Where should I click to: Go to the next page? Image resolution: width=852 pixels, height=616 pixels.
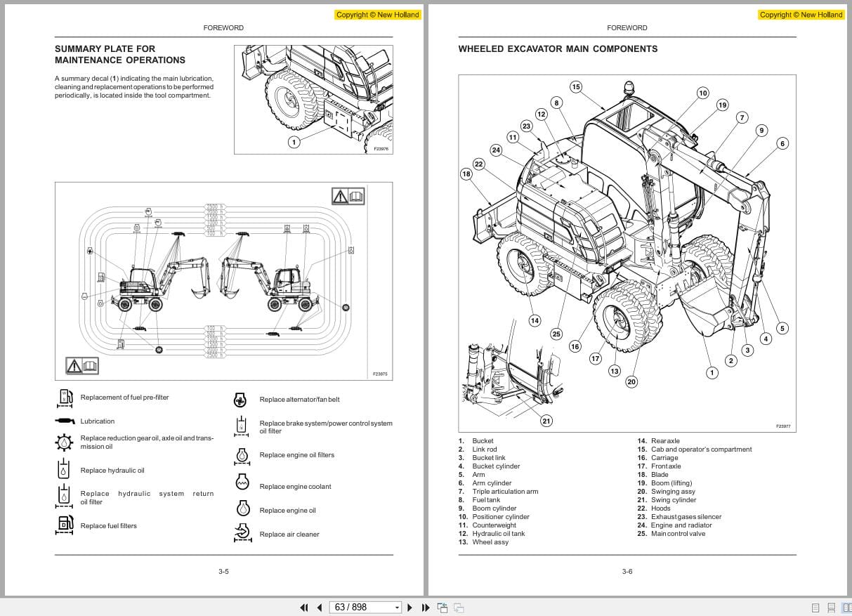pos(409,608)
